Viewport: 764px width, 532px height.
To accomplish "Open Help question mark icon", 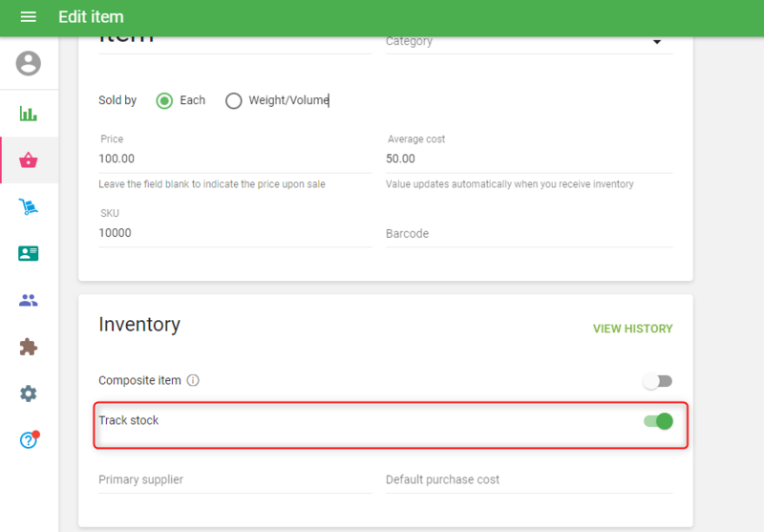I will 29,440.
